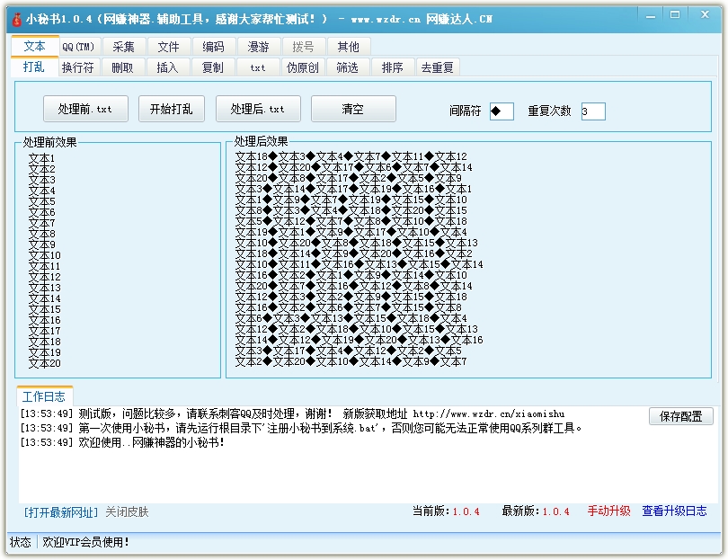View upgrade log via 查看升级日志
This screenshot has height=560, width=728.
(x=674, y=511)
